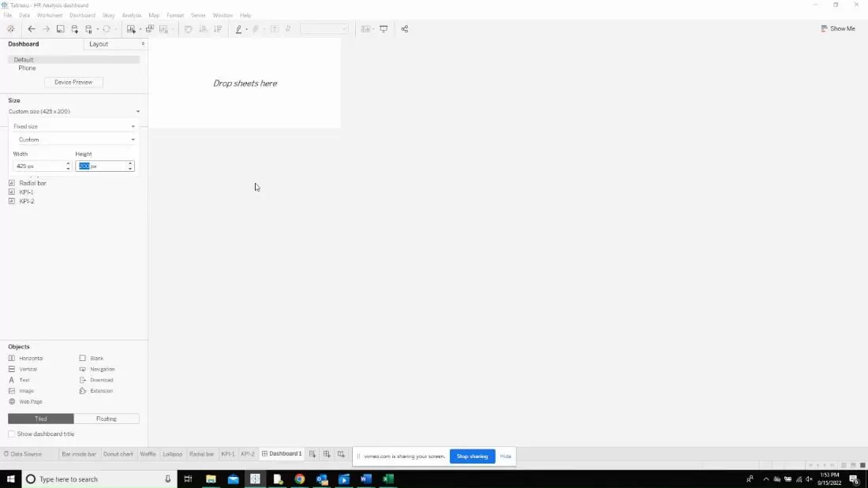Open the Analysis menu

click(x=131, y=15)
